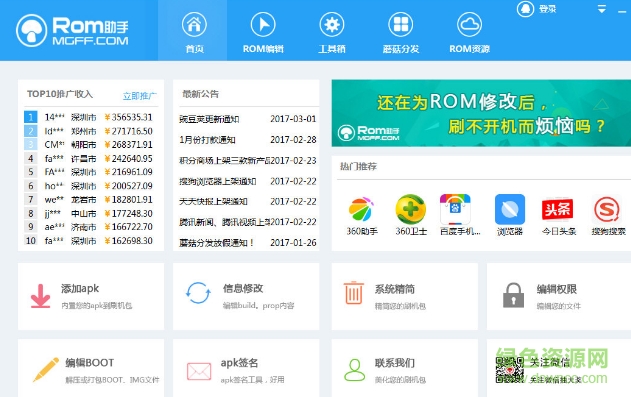Open the 搜狗浏览器上架通知 announcement
The image size is (631, 397).
point(218,181)
